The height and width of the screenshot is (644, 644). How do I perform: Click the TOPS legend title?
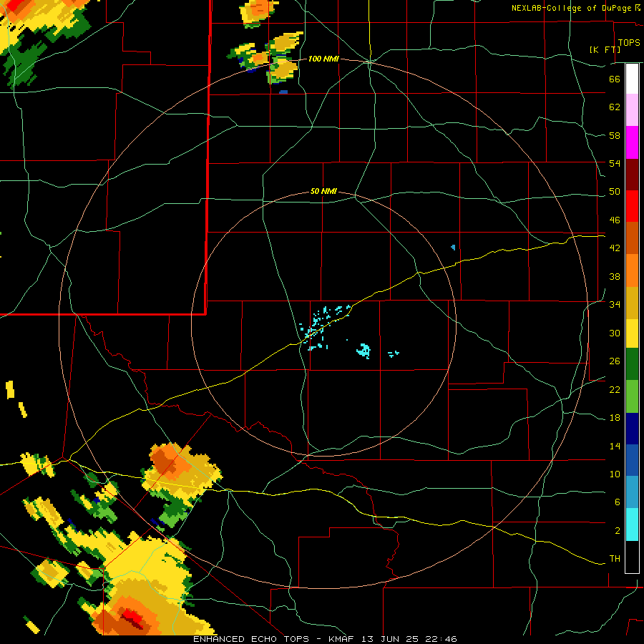point(629,42)
